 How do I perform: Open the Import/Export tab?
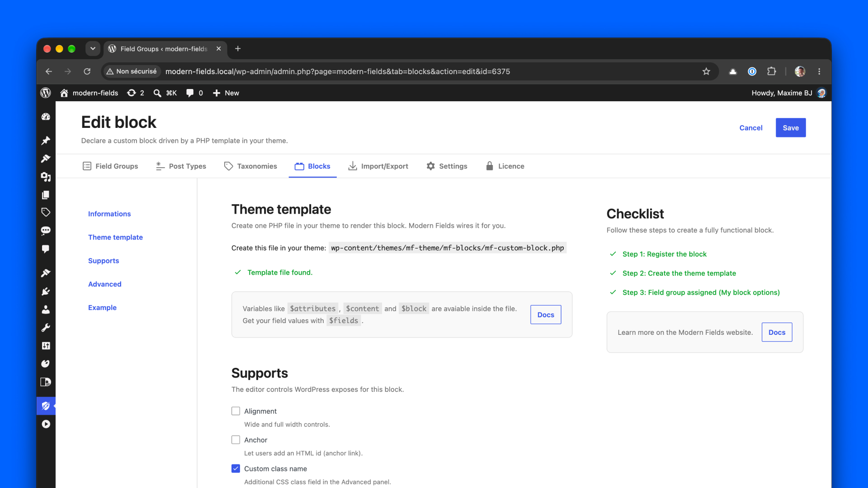(378, 166)
